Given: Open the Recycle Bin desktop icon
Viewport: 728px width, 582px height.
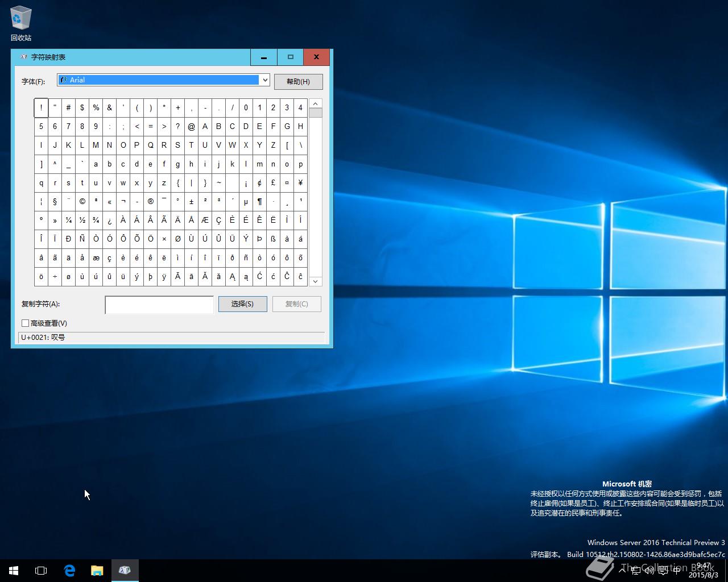Looking at the screenshot, I should point(20,24).
